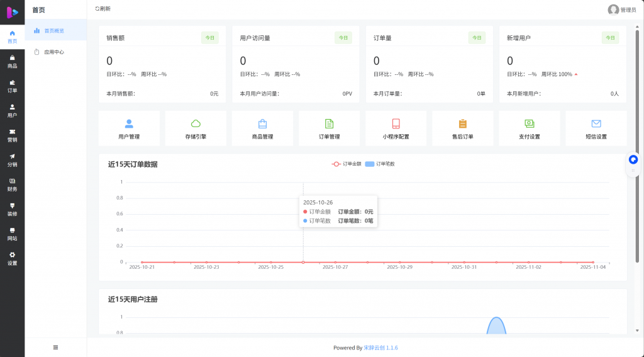Toggle the 订单金额 legend series
Screen dimensions: 644x357
pos(347,164)
